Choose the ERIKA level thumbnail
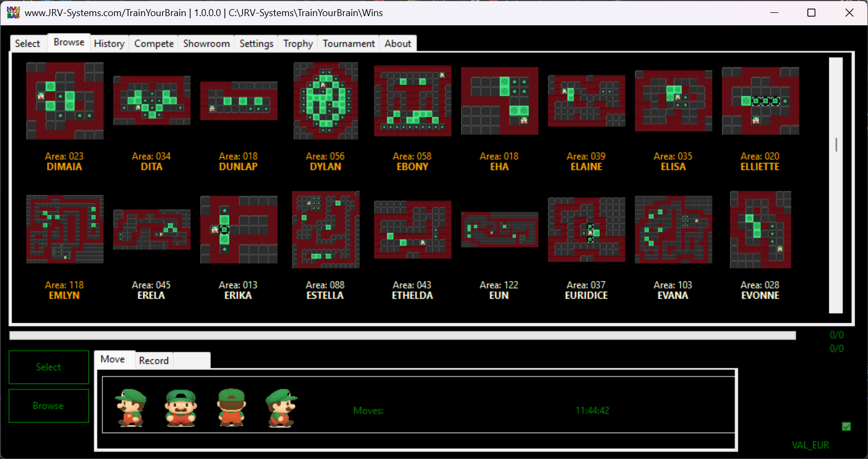This screenshot has height=459, width=868. (x=239, y=230)
